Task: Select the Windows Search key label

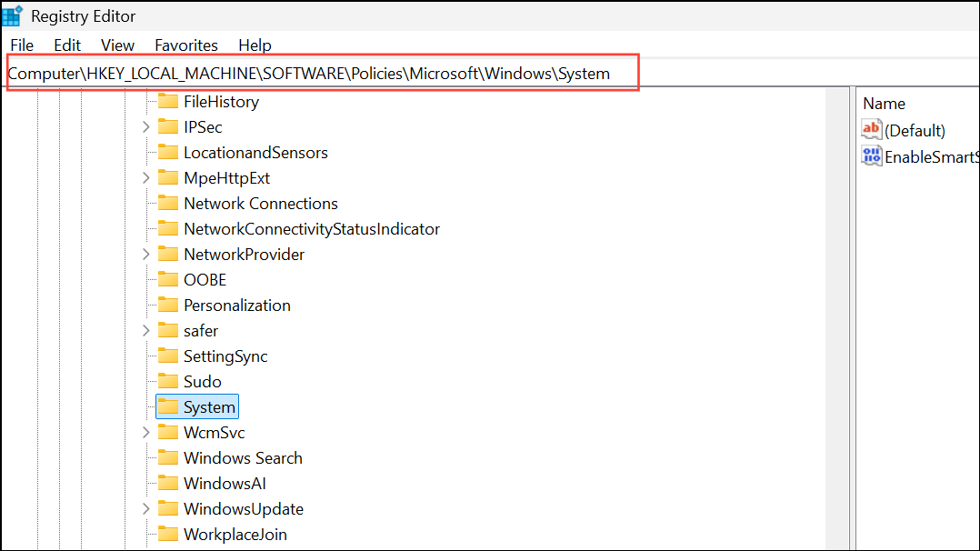Action: pyautogui.click(x=243, y=458)
